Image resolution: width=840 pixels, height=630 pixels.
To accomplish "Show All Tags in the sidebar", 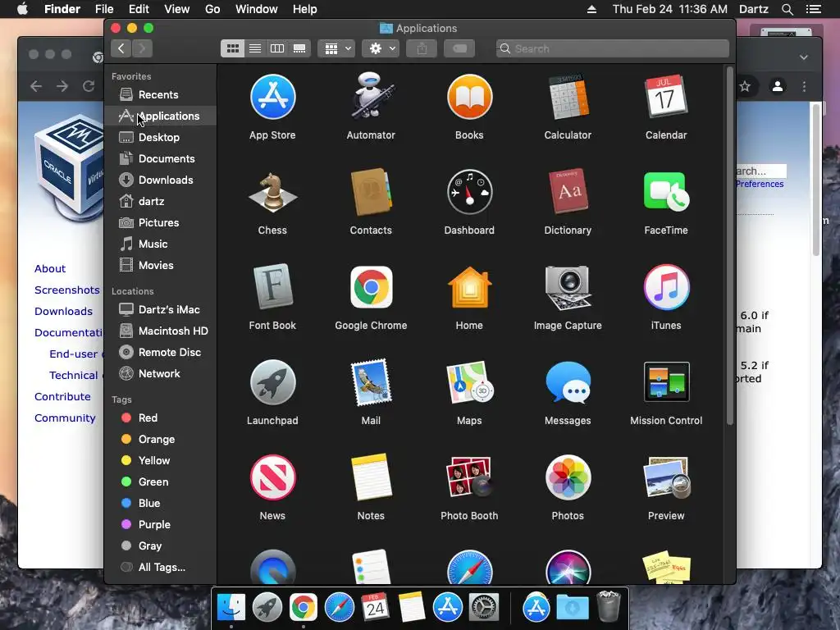I will (161, 568).
